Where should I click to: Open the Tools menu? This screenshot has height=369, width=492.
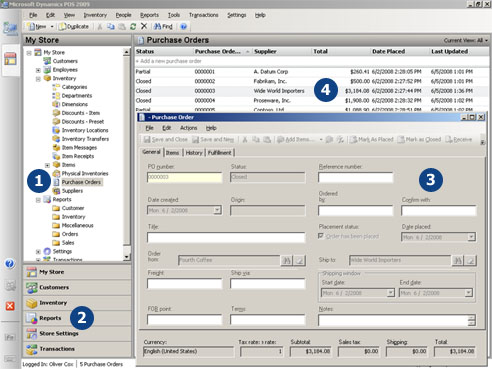(174, 15)
